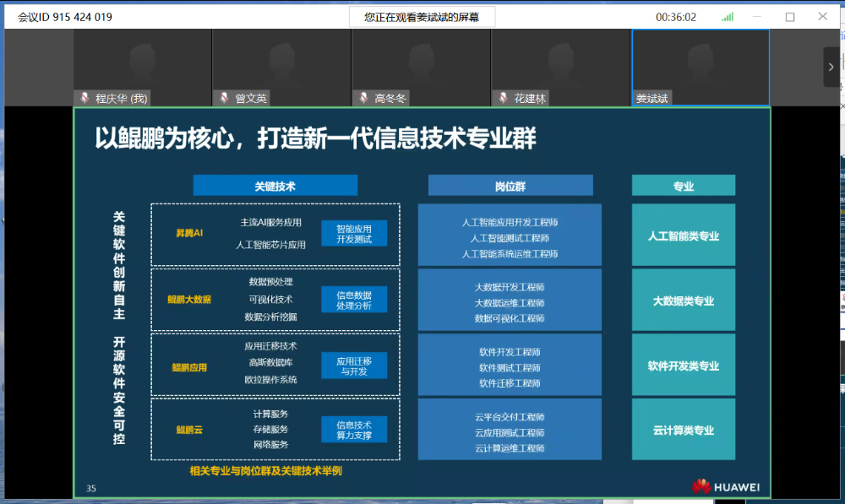Expand next participants with right chevron

831,67
